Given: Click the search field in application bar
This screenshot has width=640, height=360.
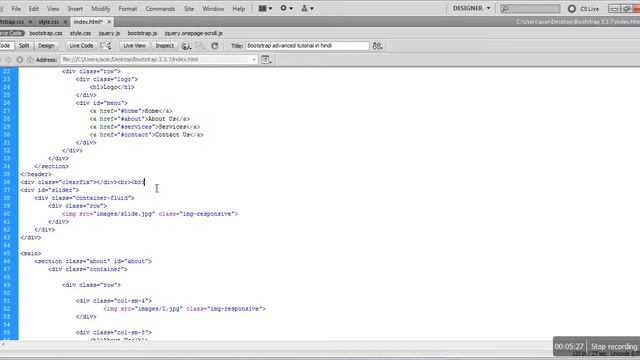Looking at the screenshot, I should coord(530,8).
